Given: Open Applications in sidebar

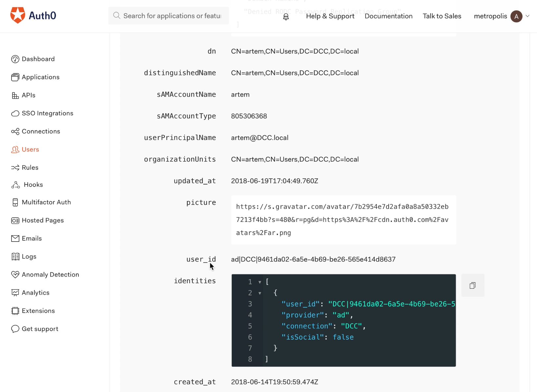Looking at the screenshot, I should click(x=41, y=77).
